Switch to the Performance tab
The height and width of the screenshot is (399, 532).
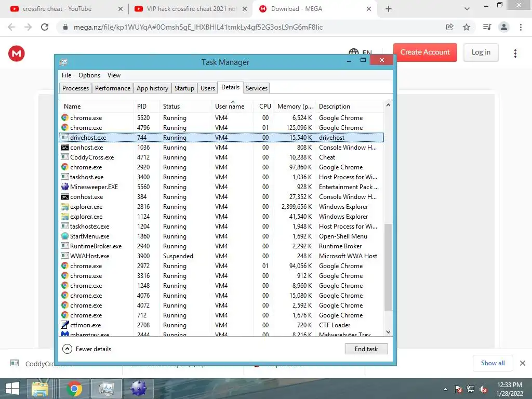click(113, 88)
